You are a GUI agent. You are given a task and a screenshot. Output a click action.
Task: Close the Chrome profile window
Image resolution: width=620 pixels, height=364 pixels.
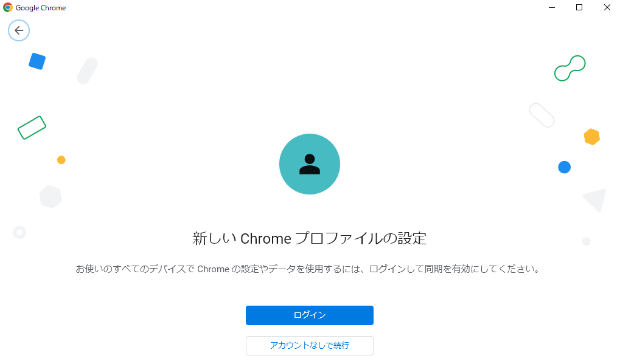[607, 7]
